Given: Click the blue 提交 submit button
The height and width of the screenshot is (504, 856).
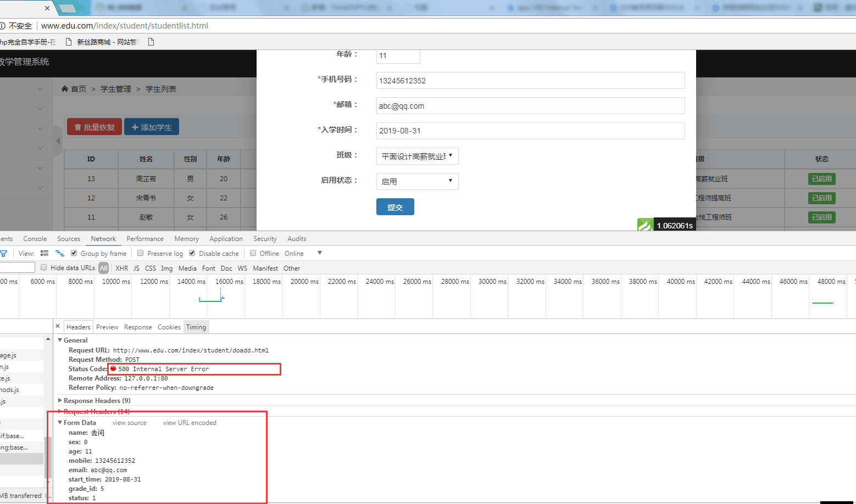Looking at the screenshot, I should point(395,207).
